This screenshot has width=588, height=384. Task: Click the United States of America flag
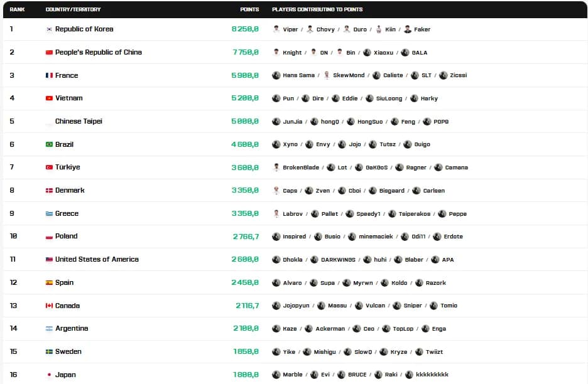tap(49, 259)
